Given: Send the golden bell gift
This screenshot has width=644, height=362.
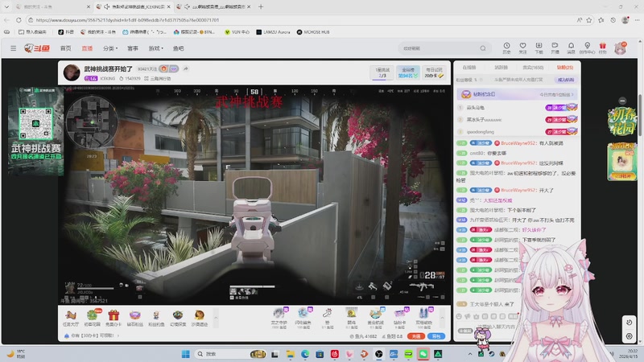Looking at the screenshot, I should (351, 317).
